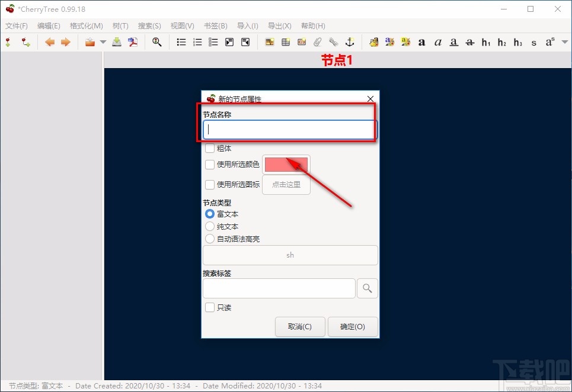Add a child node toolbar icon
The height and width of the screenshot is (392, 572).
point(25,42)
